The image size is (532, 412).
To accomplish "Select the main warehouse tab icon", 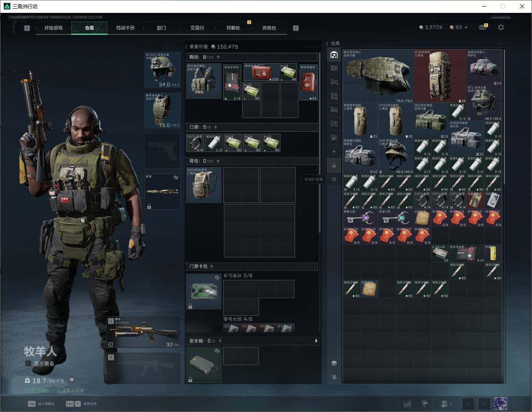I will (x=334, y=55).
